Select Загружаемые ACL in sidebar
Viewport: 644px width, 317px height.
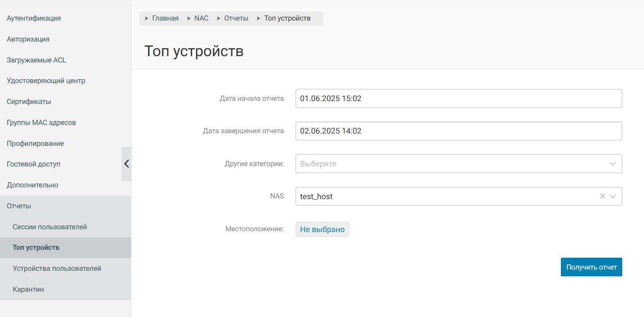36,60
